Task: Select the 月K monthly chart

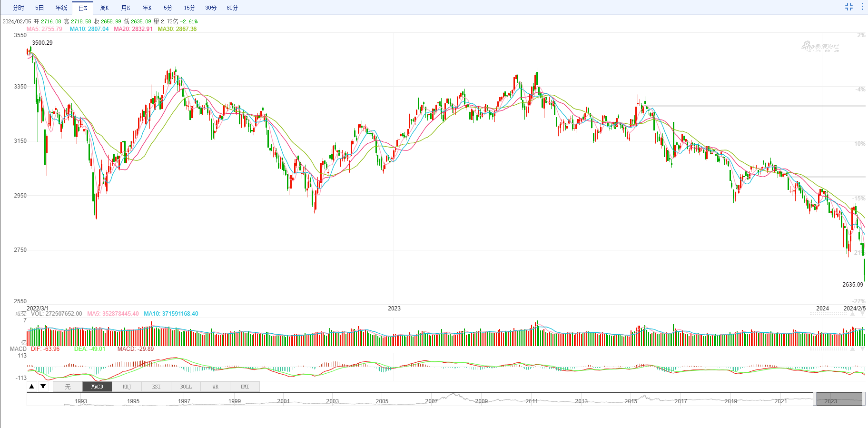Action: click(x=126, y=8)
